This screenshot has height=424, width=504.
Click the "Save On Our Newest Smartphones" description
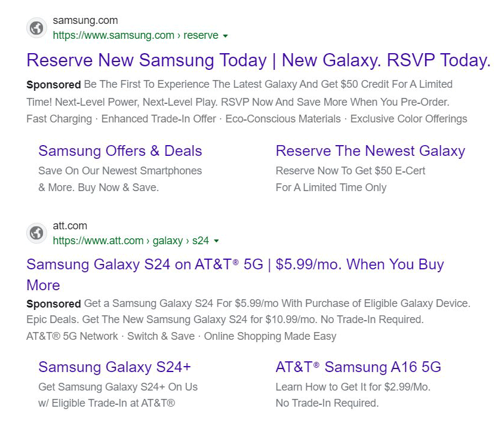[x=120, y=171]
